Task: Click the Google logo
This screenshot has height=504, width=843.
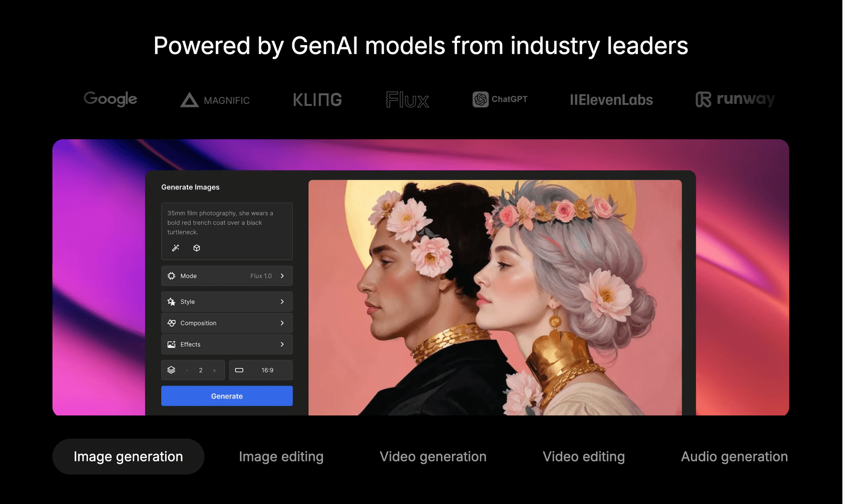Action: pos(110,99)
